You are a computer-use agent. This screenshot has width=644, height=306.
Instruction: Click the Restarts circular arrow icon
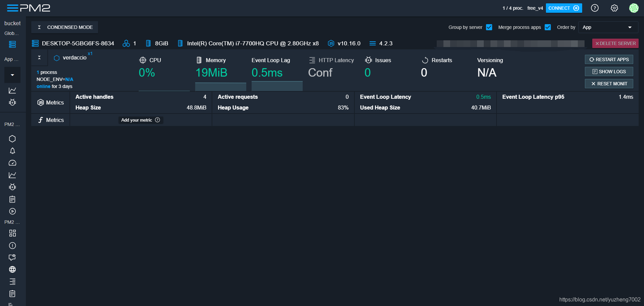point(425,60)
